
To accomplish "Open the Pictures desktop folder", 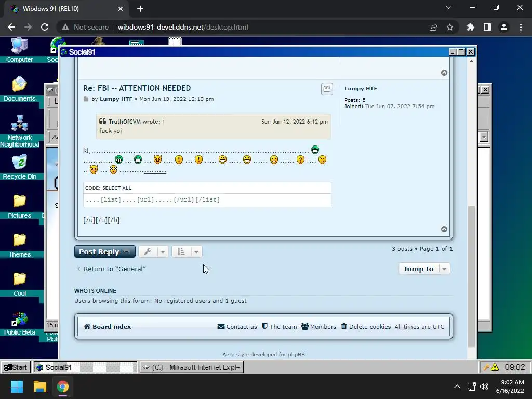I will [19, 206].
